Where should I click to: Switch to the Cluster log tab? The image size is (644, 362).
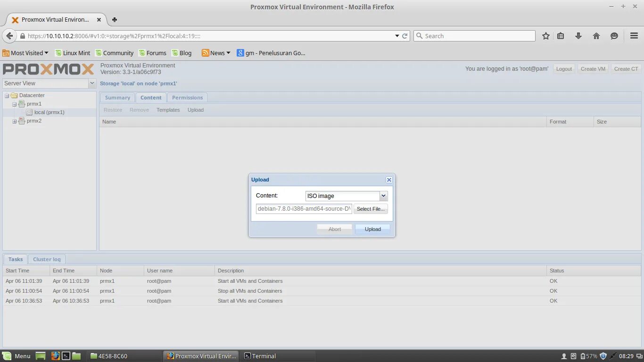point(47,259)
